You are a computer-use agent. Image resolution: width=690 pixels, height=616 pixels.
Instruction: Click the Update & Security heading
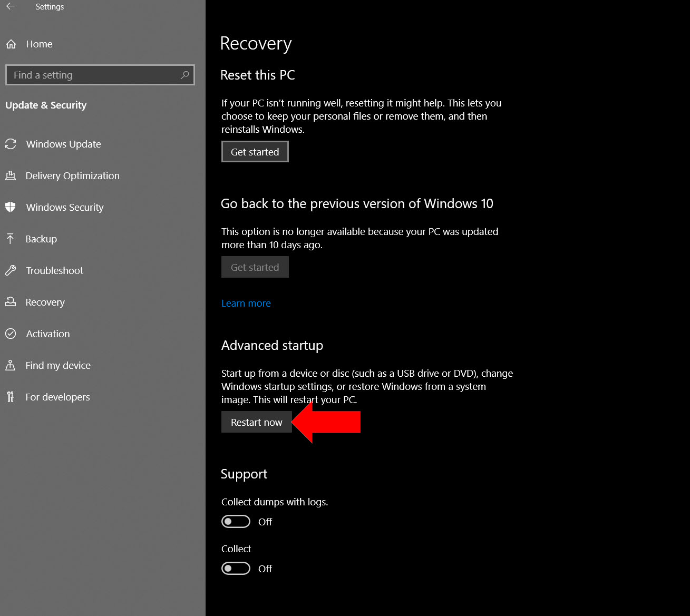click(46, 105)
